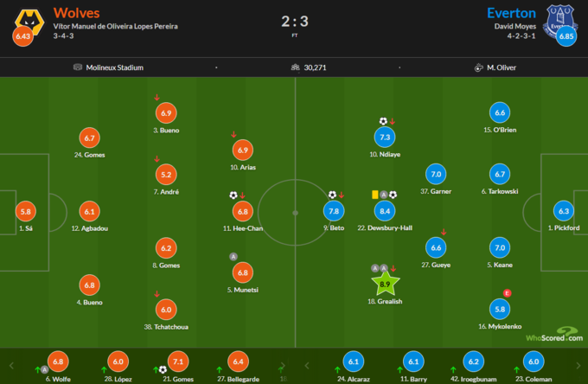
Task: Open the Wolves team name link
Action: pos(76,13)
